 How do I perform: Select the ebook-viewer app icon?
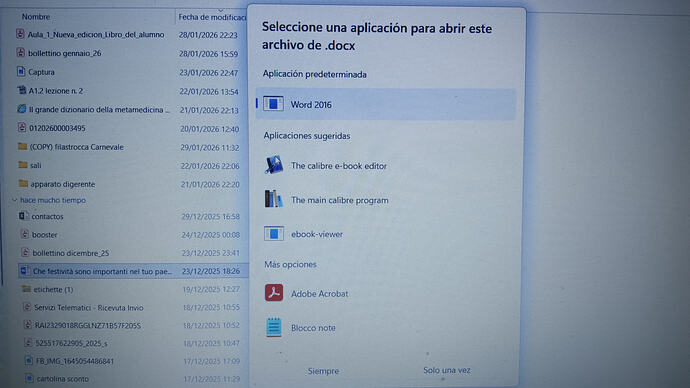274,234
